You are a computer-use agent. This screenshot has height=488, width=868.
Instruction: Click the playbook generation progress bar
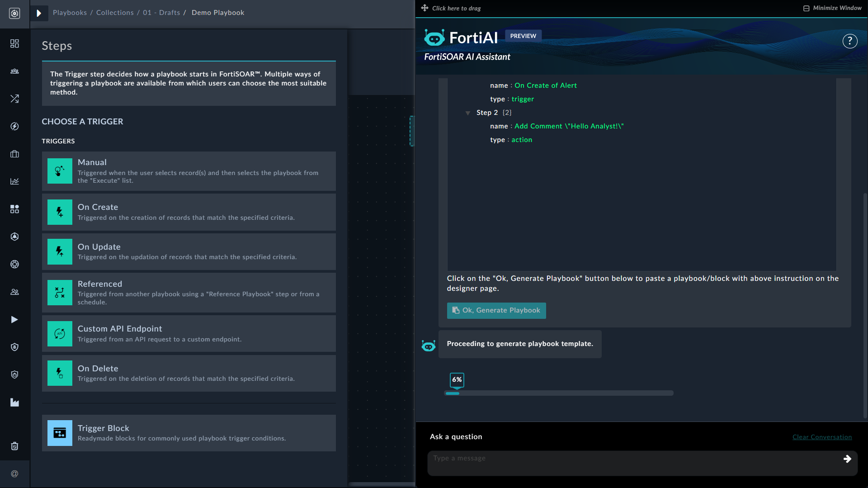tap(559, 393)
